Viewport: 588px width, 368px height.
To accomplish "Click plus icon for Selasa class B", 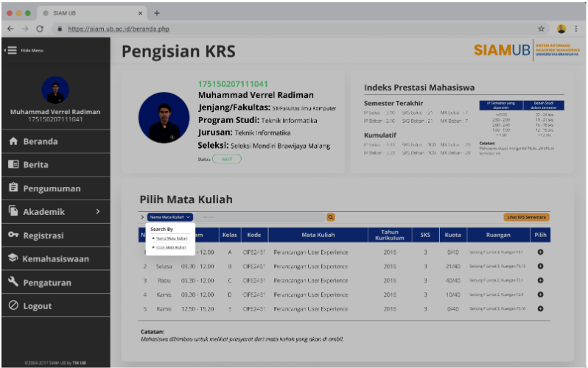I will point(540,266).
